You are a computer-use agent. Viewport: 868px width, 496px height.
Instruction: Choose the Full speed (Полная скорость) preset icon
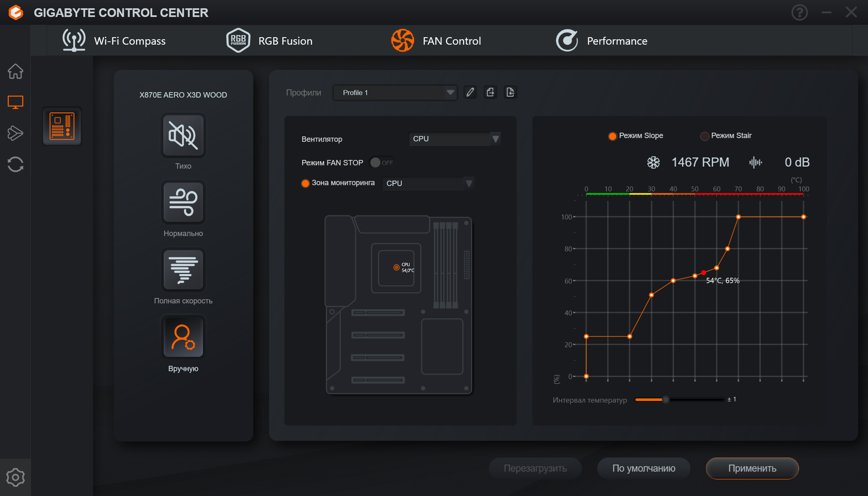(183, 270)
